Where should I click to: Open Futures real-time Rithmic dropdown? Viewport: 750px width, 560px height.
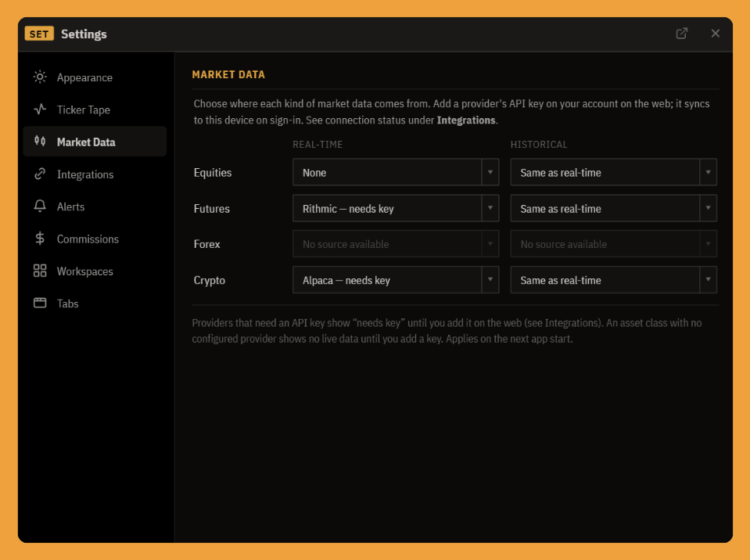click(x=396, y=208)
